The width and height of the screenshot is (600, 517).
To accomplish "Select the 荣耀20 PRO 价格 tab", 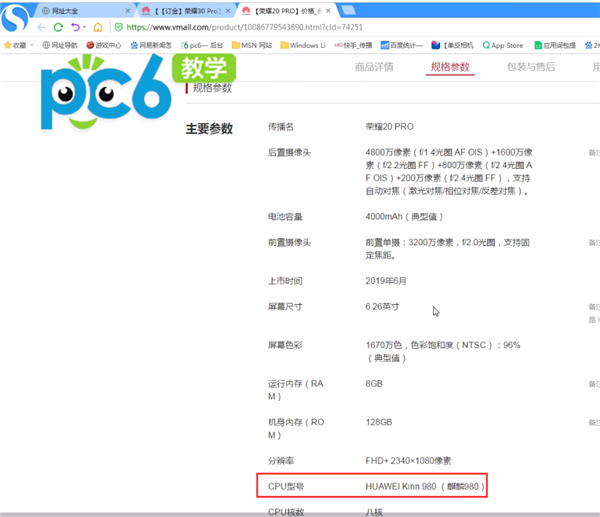I will point(287,11).
